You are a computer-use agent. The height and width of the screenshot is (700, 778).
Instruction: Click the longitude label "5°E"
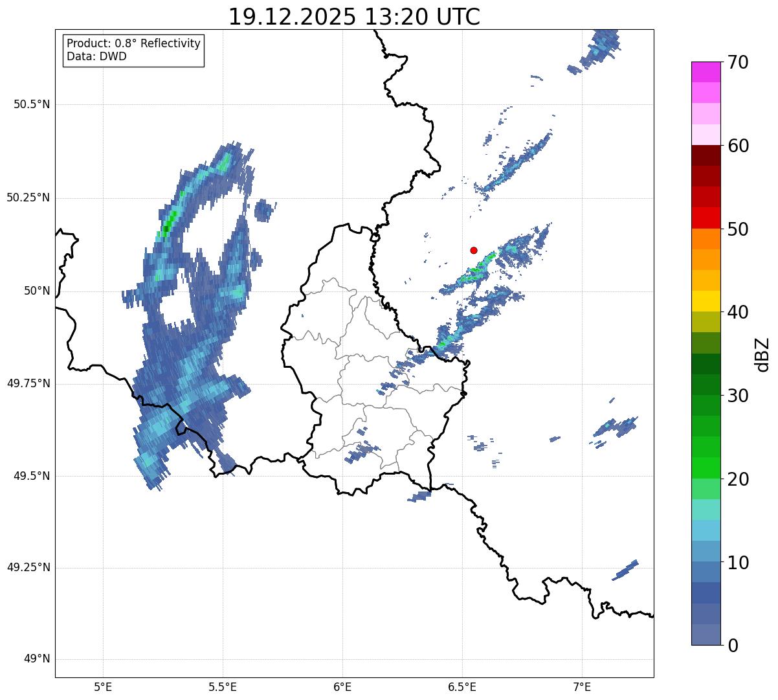[103, 687]
